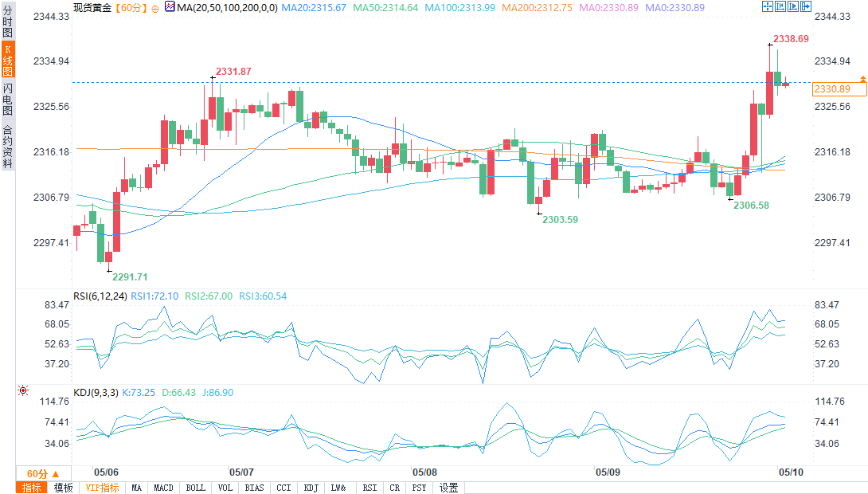Click the 2303.59 low price marker
The width and height of the screenshot is (868, 494).
click(x=560, y=220)
